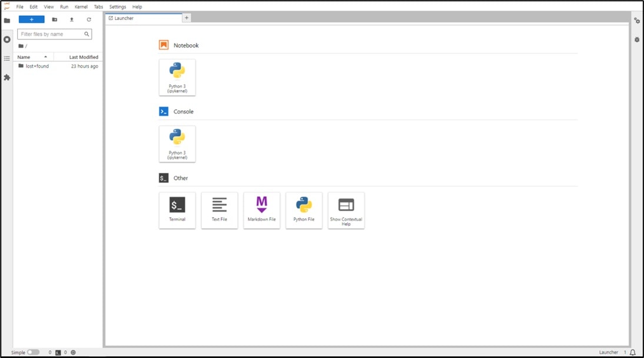This screenshot has height=358, width=644.
Task: Click the blue Console section icon
Action: [x=164, y=112]
